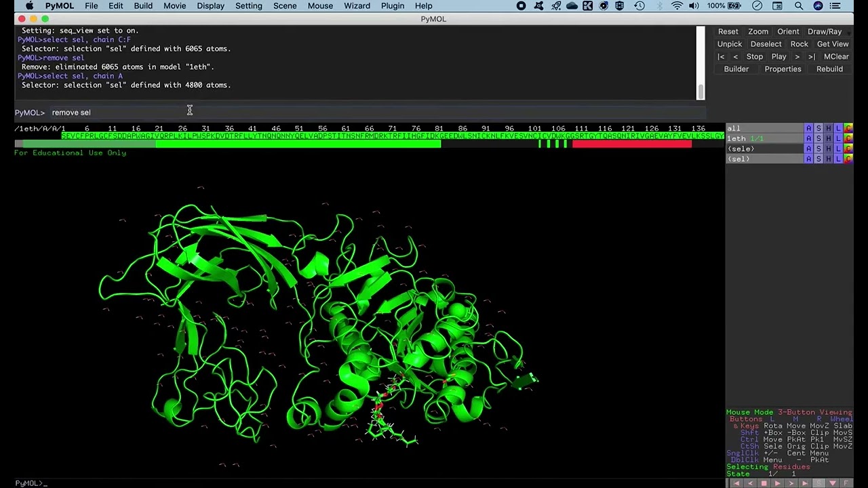Toggle sequence viewer with S button
The width and height of the screenshot is (868, 488).
point(818,483)
